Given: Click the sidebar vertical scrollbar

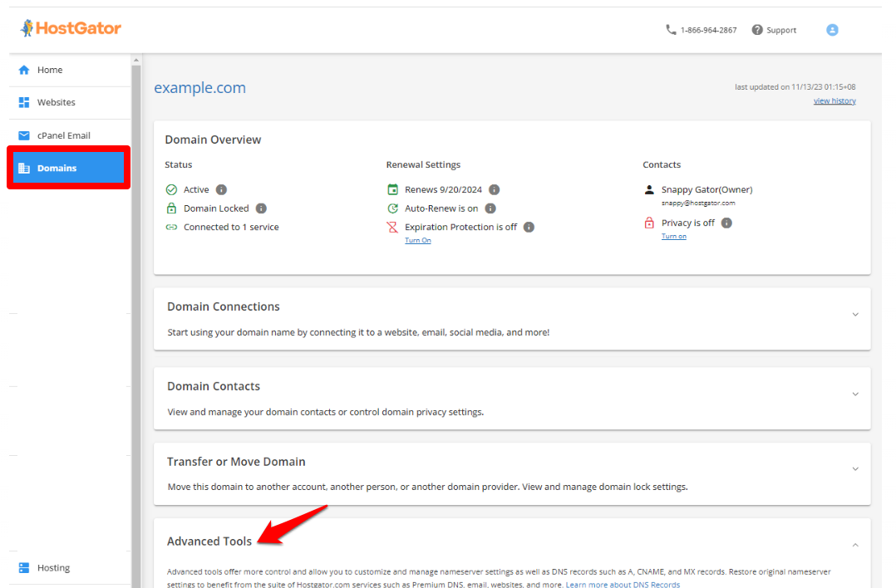Looking at the screenshot, I should pyautogui.click(x=136, y=326).
